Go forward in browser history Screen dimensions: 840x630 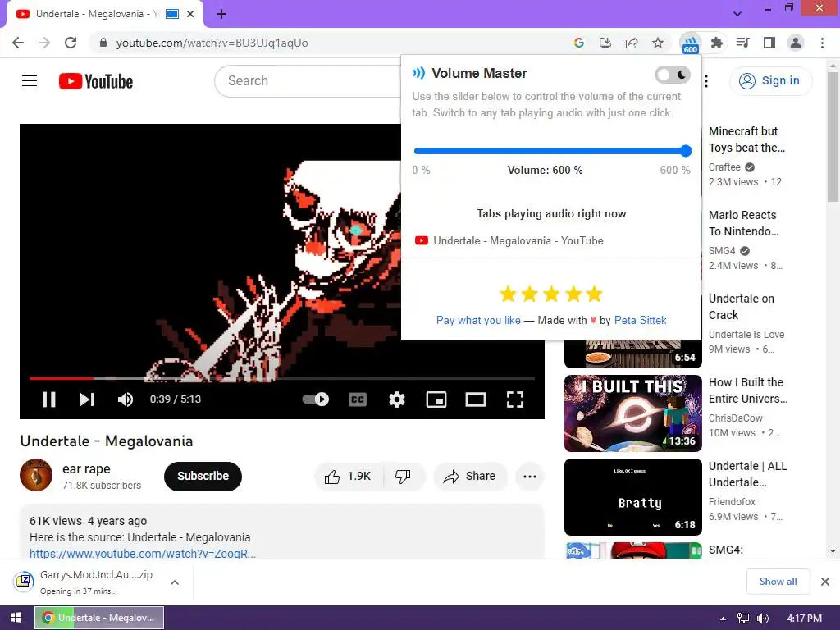[x=44, y=43]
